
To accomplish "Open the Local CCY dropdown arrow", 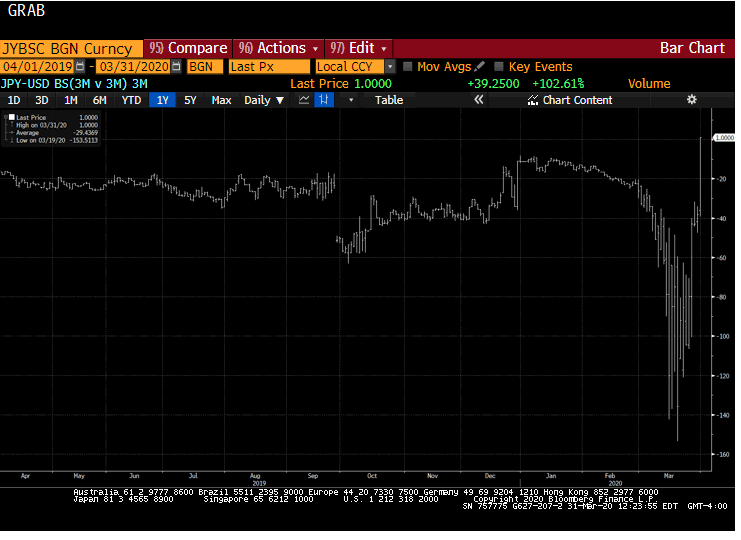I will click(390, 67).
